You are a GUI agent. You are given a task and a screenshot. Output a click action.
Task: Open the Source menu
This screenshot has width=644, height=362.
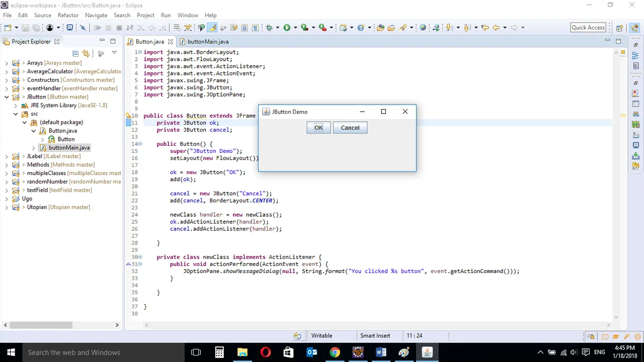click(43, 15)
